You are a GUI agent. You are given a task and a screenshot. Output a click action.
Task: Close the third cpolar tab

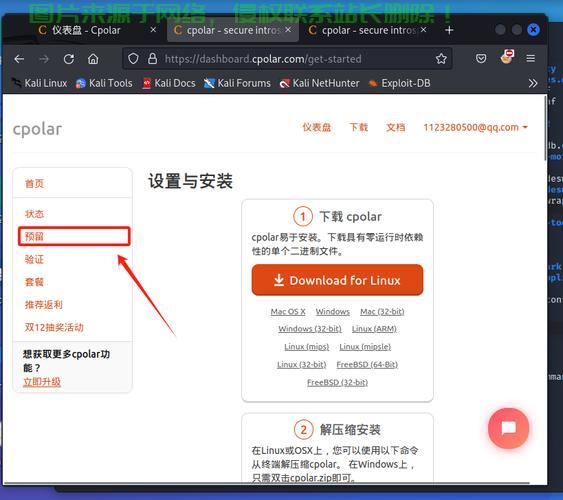coord(423,30)
